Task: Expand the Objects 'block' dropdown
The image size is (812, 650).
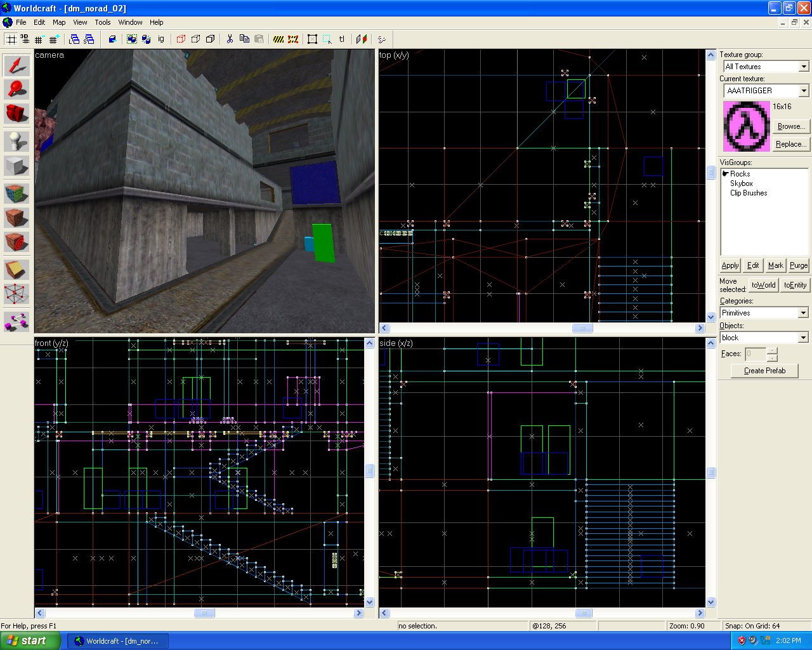Action: click(803, 338)
